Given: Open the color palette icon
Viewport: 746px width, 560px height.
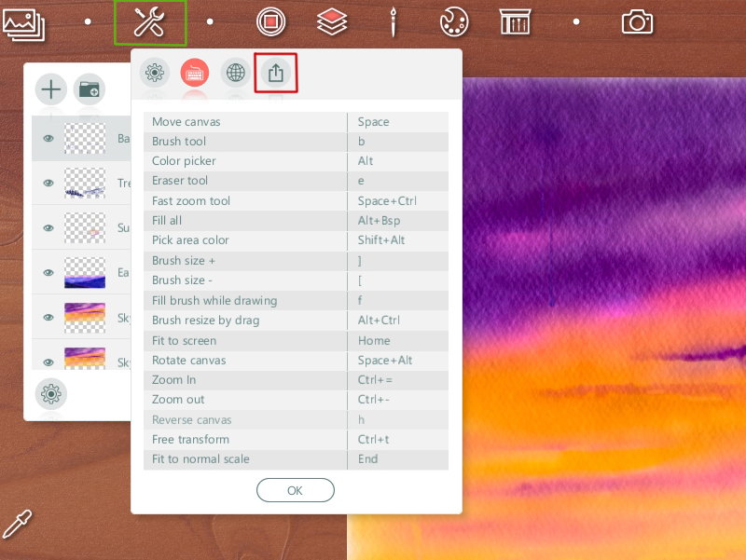Looking at the screenshot, I should [454, 21].
